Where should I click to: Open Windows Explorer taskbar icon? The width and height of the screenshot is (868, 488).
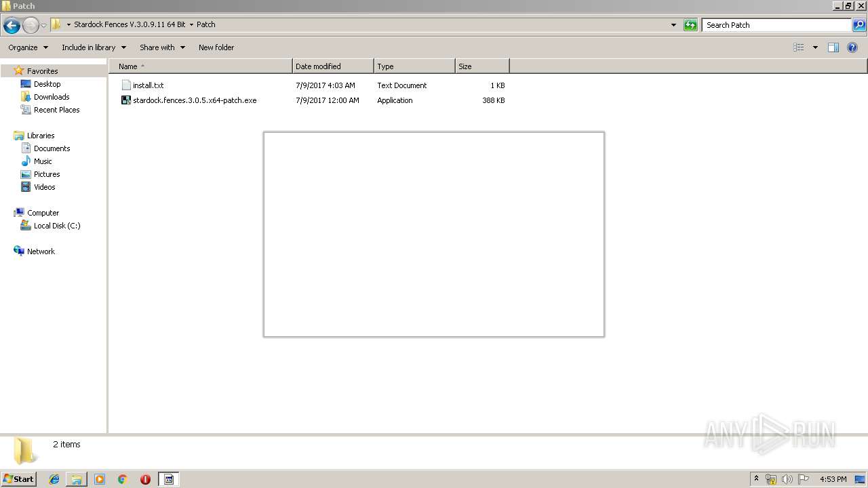click(77, 479)
